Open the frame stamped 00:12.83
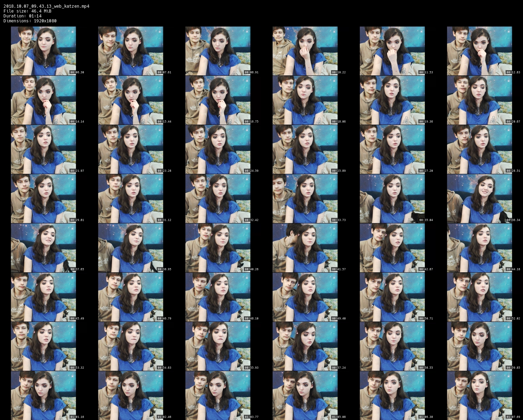 click(x=479, y=51)
